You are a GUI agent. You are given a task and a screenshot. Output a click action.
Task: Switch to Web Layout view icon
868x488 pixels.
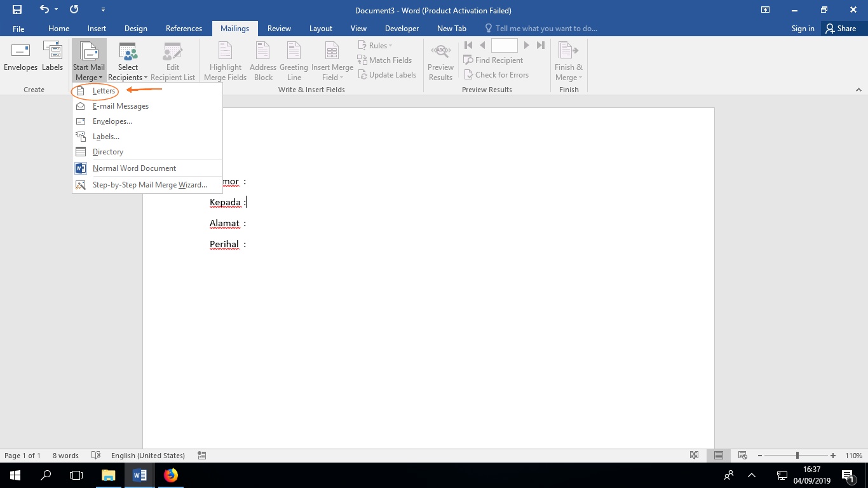pos(742,456)
